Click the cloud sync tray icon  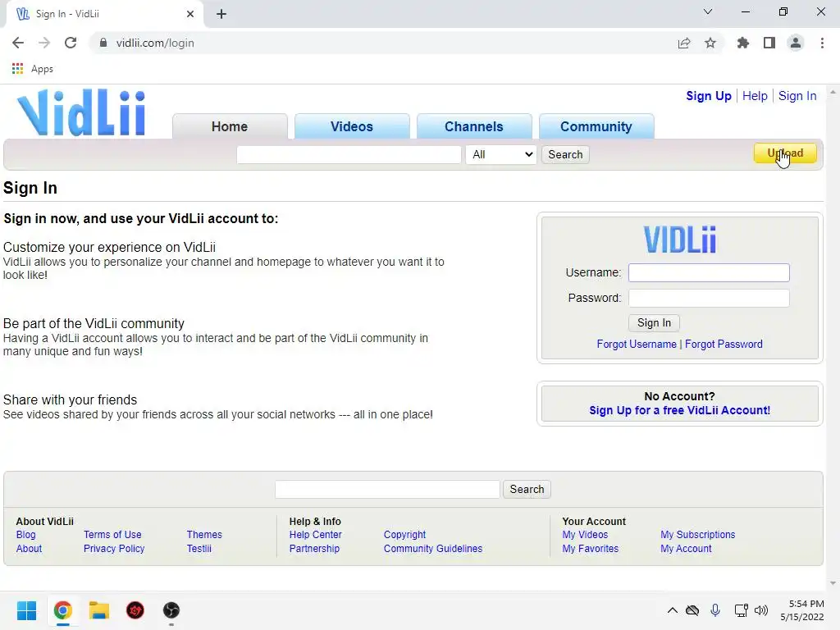click(x=692, y=610)
